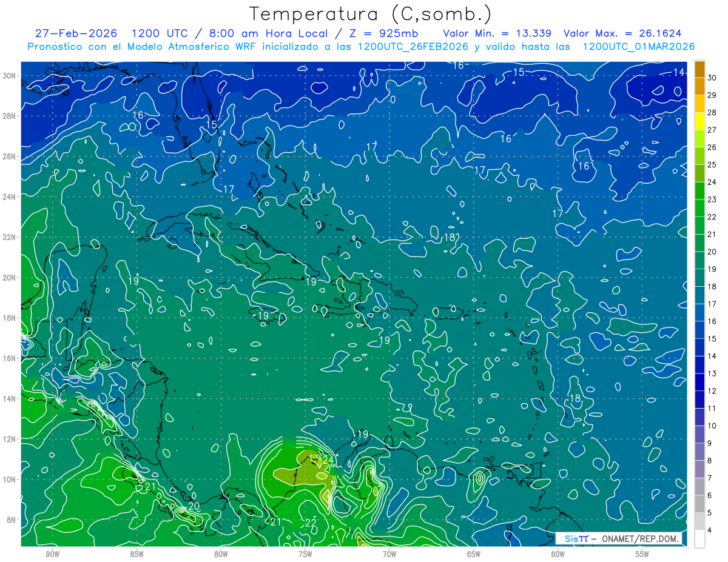Click '1200UTC_01MAR2026' valid-until time text
The width and height of the screenshot is (728, 562).
[x=638, y=46]
